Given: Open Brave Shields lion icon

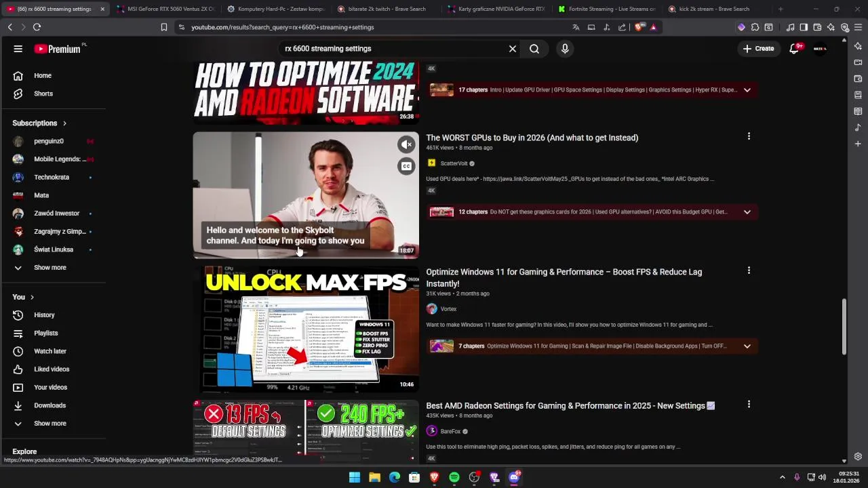Looking at the screenshot, I should [639, 27].
